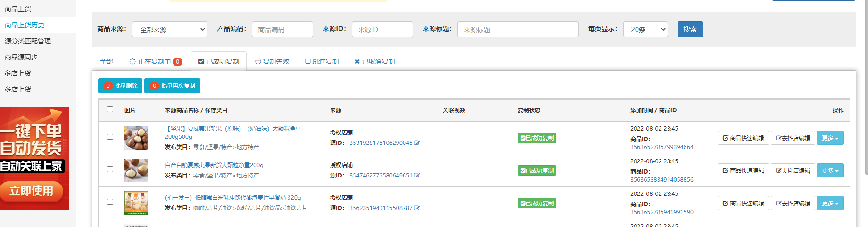This screenshot has height=227, width=868.
Task: Open the 商品来源 dropdown showing 全部来源
Action: (170, 29)
